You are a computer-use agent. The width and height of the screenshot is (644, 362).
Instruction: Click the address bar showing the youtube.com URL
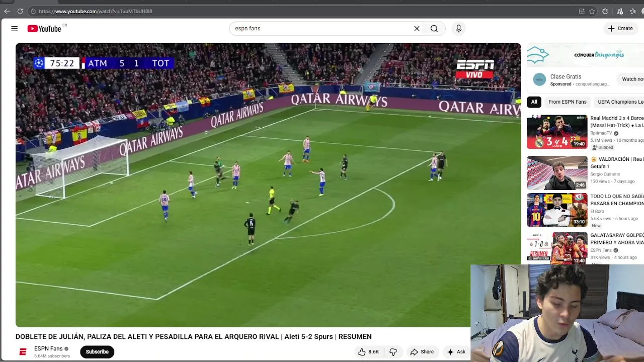pyautogui.click(x=302, y=11)
